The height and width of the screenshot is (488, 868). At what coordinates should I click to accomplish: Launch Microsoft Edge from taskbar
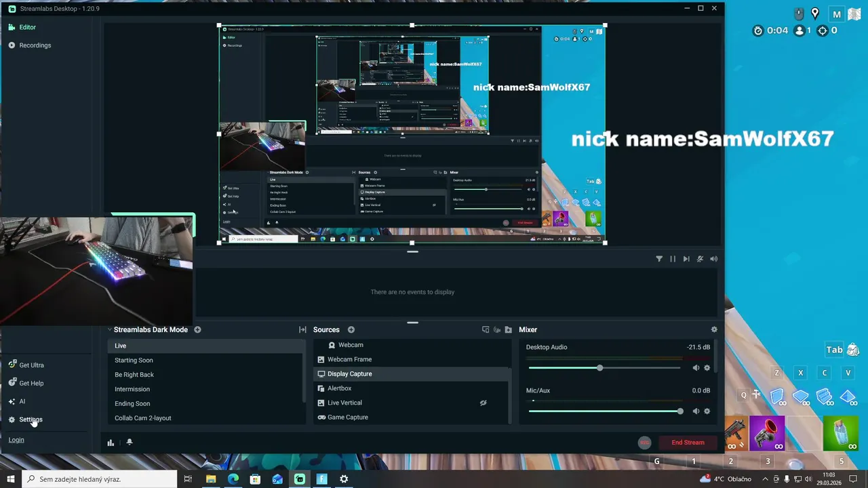coord(233,479)
